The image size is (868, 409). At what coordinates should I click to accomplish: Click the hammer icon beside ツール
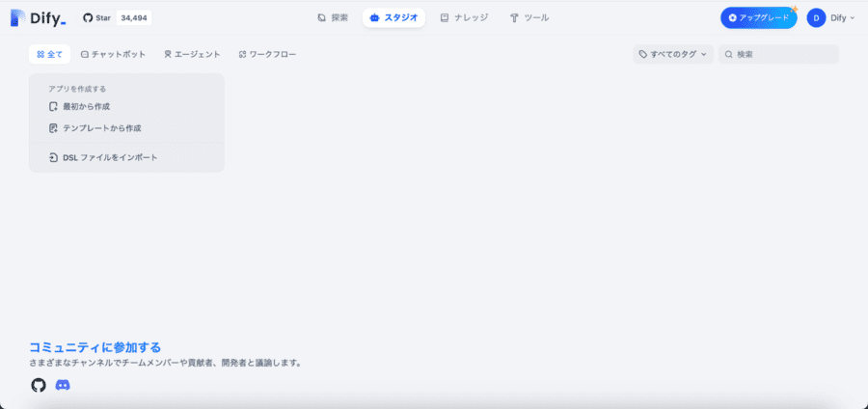(514, 17)
